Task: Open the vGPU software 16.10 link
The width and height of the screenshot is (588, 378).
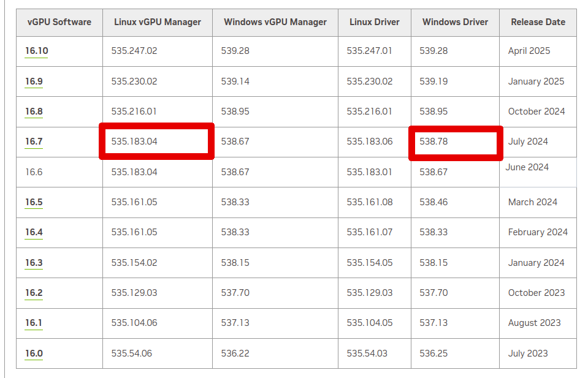Action: point(36,51)
